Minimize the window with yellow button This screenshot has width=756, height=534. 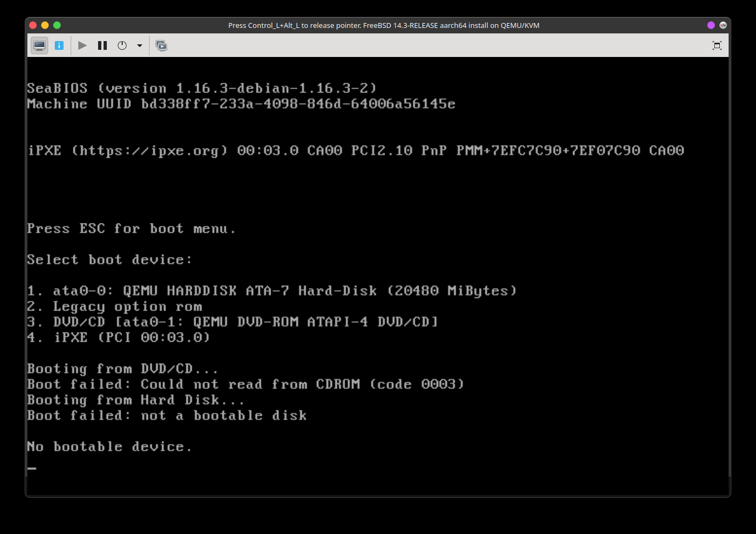45,25
